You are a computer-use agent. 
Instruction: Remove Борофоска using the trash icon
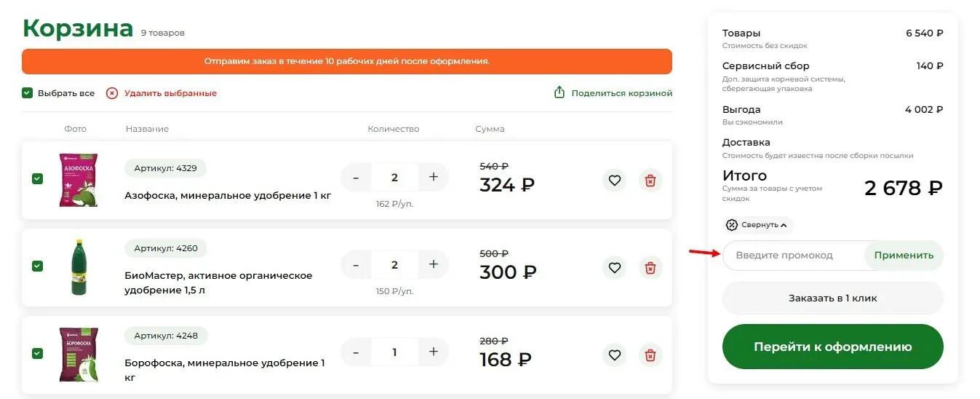(x=650, y=355)
